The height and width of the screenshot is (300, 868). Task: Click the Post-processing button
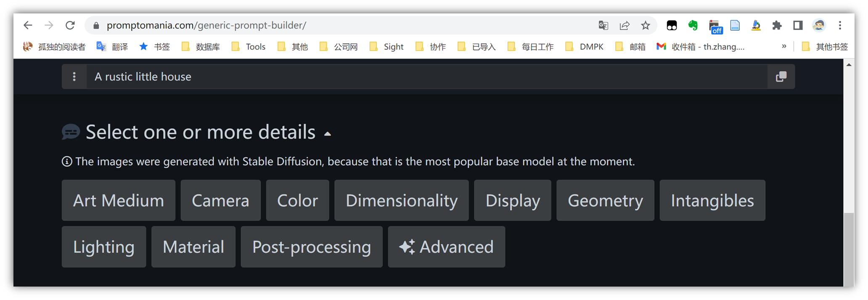click(311, 247)
